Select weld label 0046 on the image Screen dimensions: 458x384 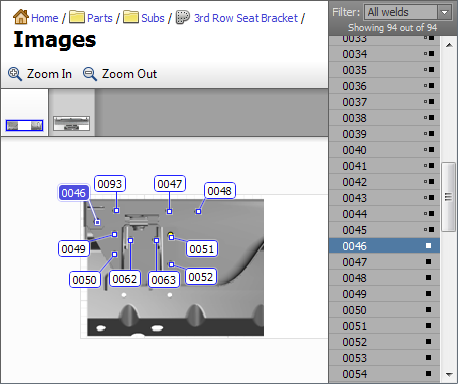pyautogui.click(x=74, y=193)
